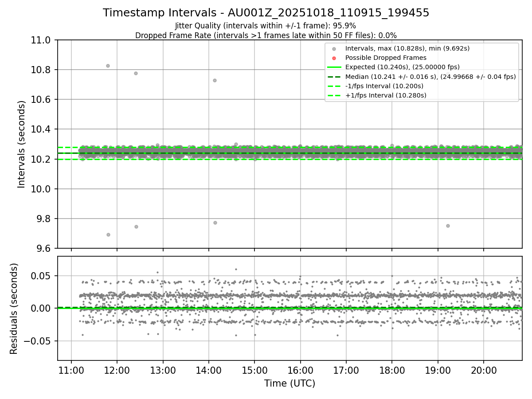Click the 15:00 tick label on time axis
Image resolution: width=532 pixels, height=399 pixels.
254,370
